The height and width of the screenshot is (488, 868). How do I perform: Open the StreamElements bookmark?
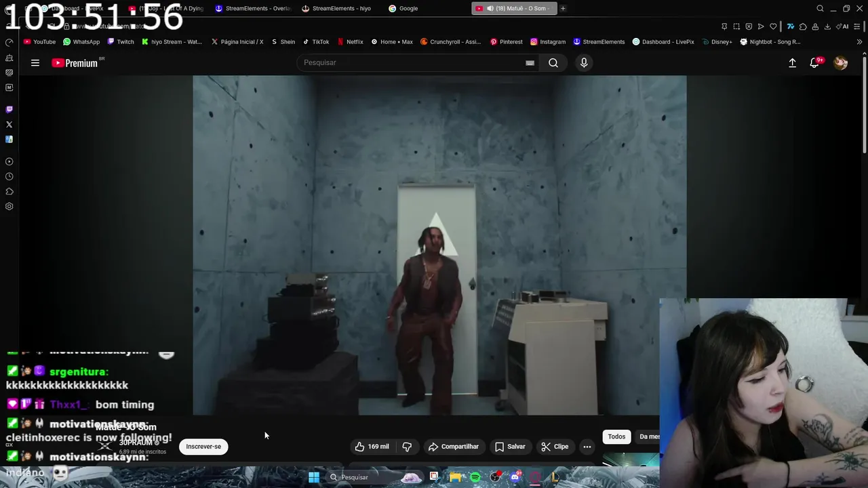pyautogui.click(x=599, y=41)
